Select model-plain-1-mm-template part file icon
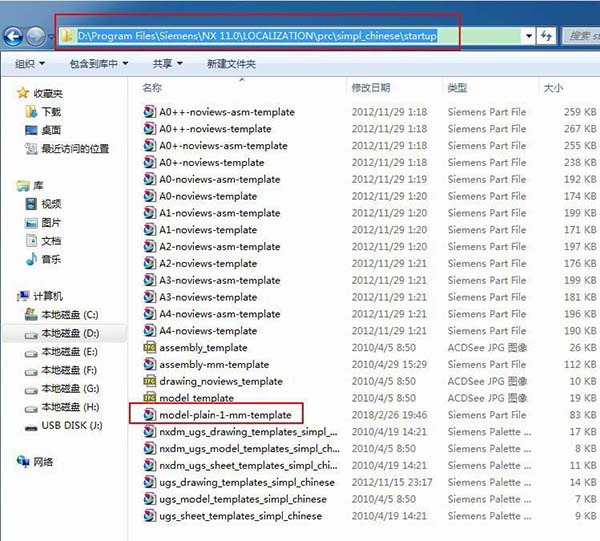Image resolution: width=600 pixels, height=541 pixels. [150, 415]
